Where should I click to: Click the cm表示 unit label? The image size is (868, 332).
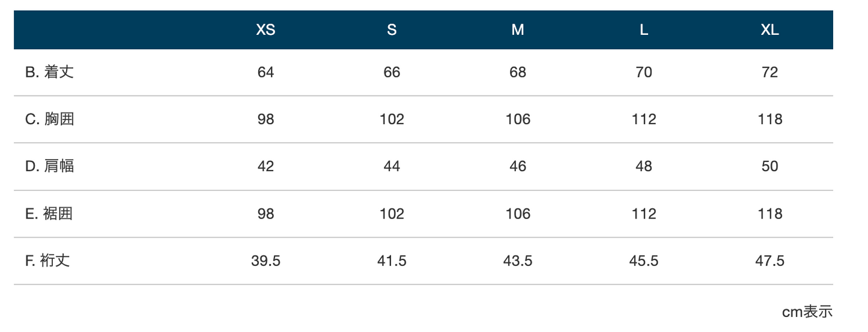click(x=807, y=312)
